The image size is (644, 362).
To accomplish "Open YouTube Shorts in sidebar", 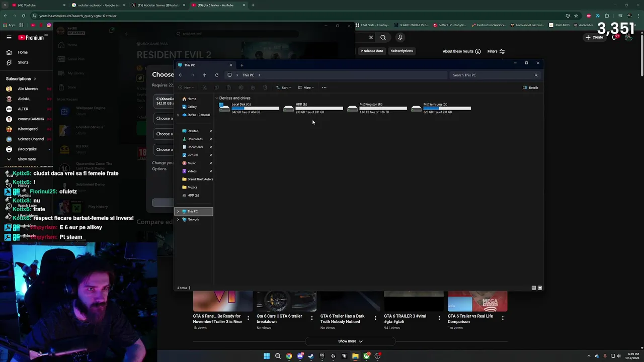I will (x=18, y=62).
